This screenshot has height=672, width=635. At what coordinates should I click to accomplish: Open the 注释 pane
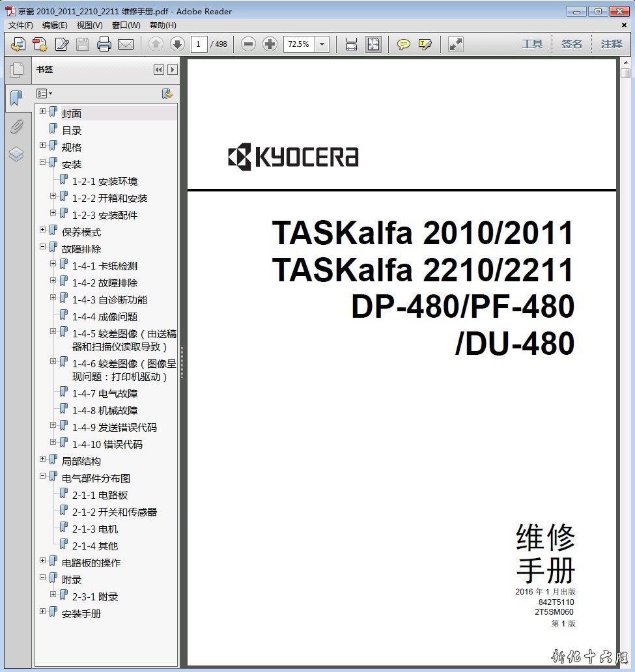(612, 44)
